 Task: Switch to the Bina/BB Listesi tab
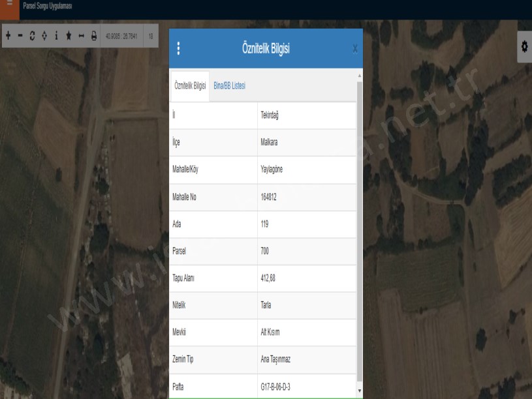pyautogui.click(x=229, y=86)
